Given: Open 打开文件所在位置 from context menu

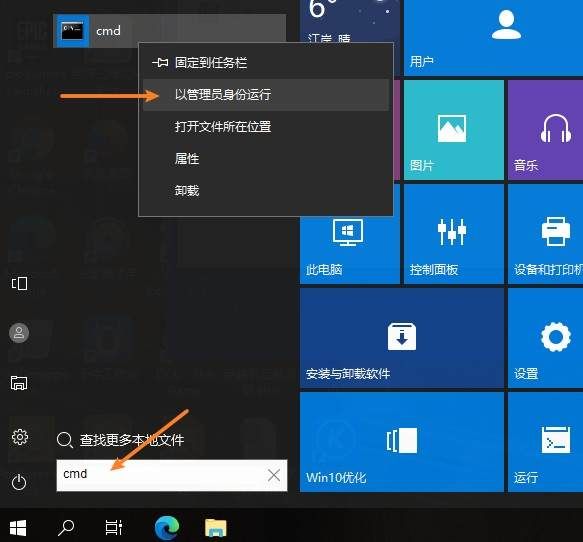Looking at the screenshot, I should point(266,127).
